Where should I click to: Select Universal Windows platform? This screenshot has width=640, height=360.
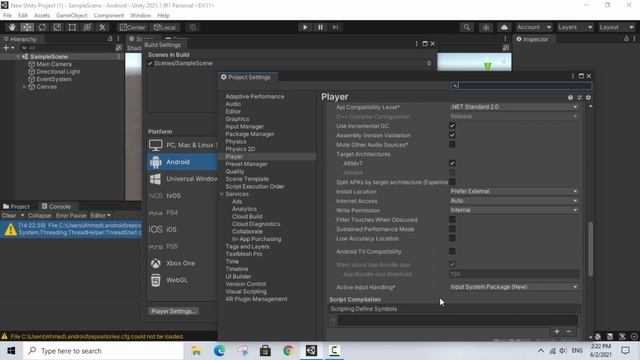[182, 179]
